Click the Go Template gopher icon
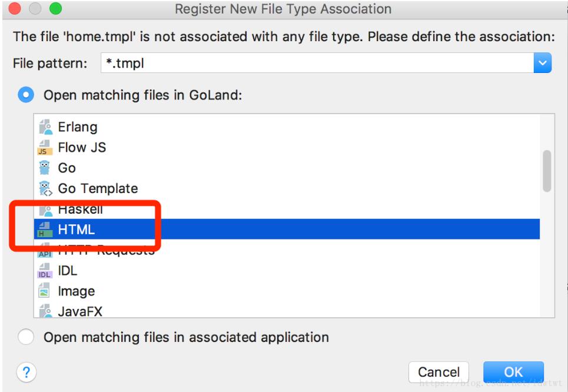The image size is (568, 392). pos(45,189)
